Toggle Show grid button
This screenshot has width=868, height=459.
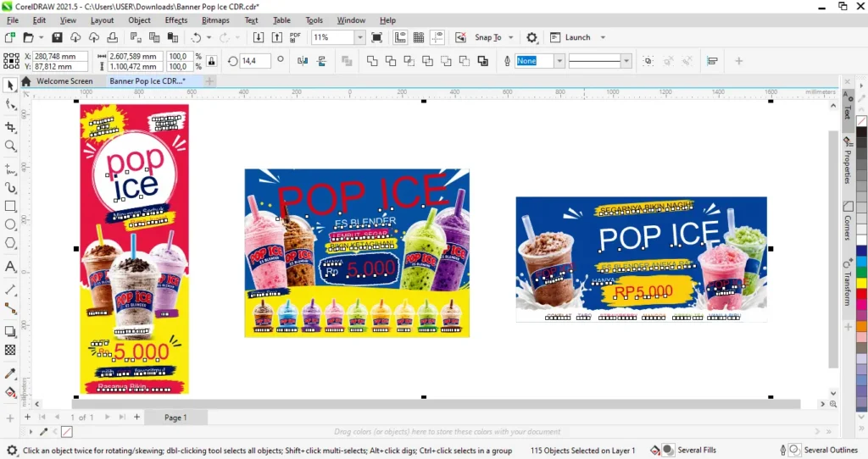point(419,37)
